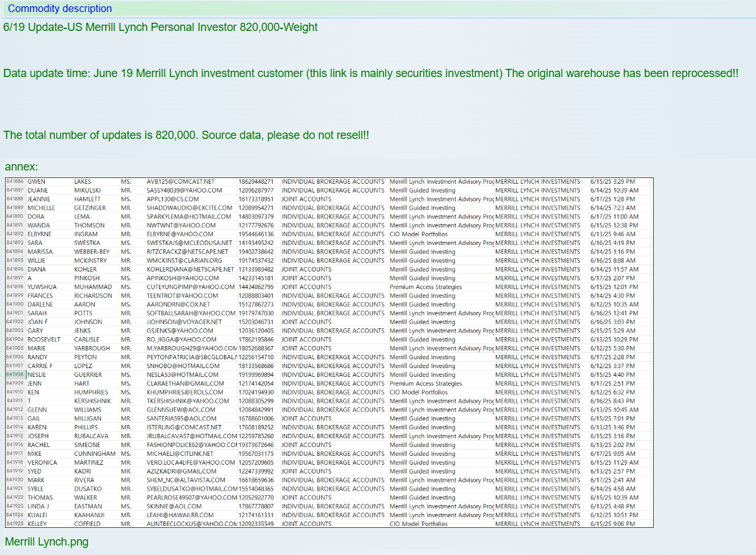756x555 pixels.
Task: Open the Merrill Lynch.png file name
Action: 47,542
